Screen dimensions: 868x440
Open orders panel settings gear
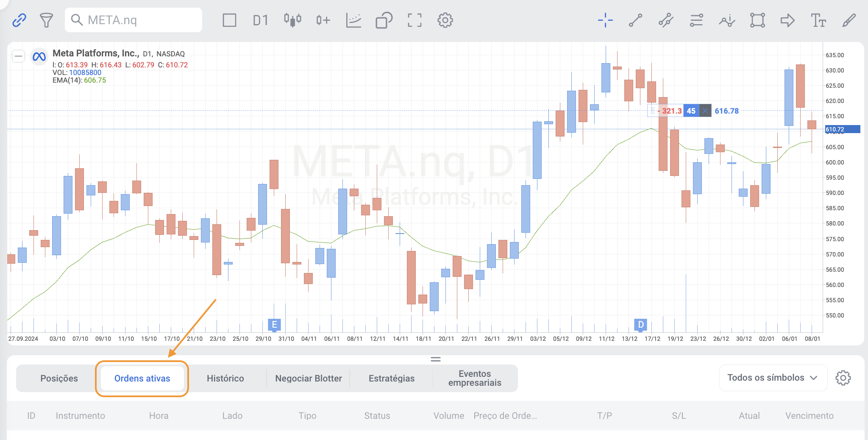(843, 378)
